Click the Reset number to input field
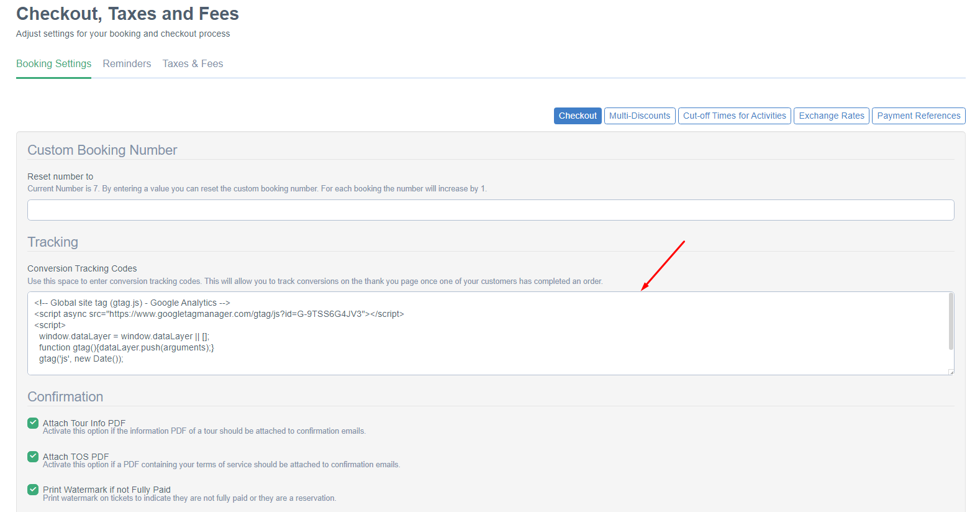 pyautogui.click(x=491, y=210)
